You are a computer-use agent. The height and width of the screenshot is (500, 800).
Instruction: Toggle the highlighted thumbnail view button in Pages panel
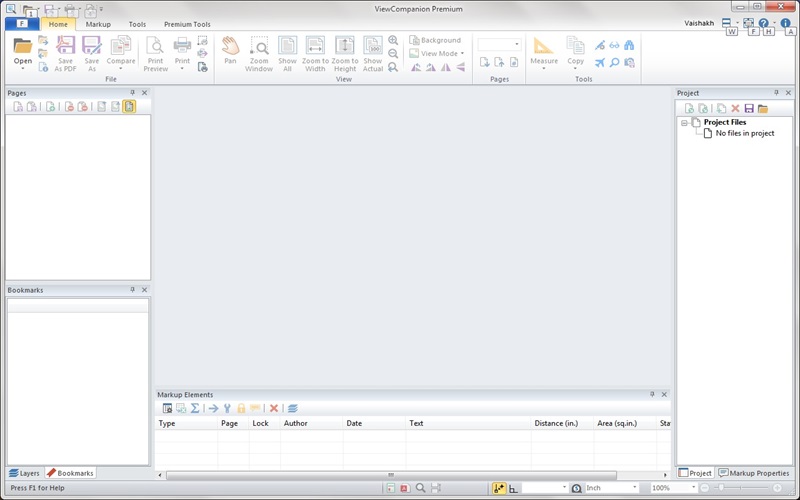tap(129, 106)
